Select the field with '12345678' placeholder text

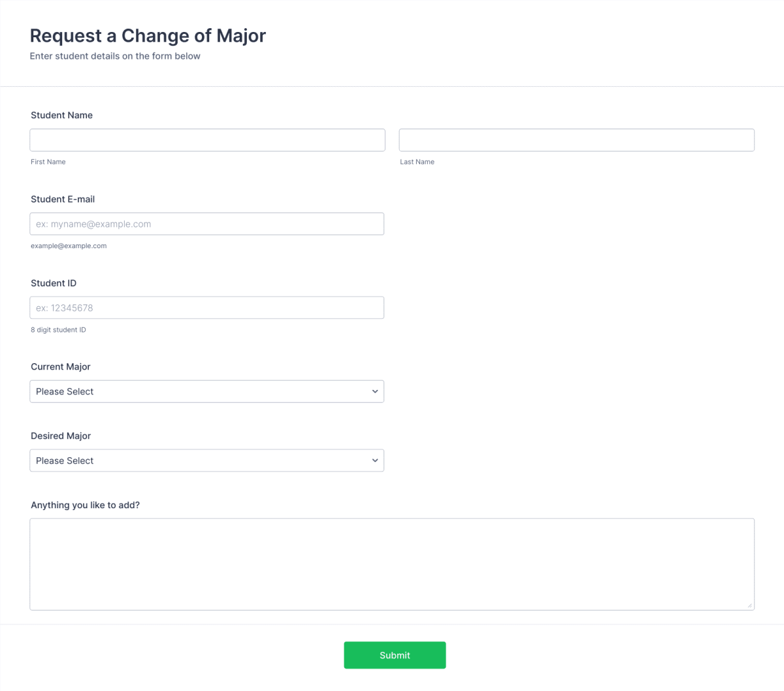tap(207, 307)
